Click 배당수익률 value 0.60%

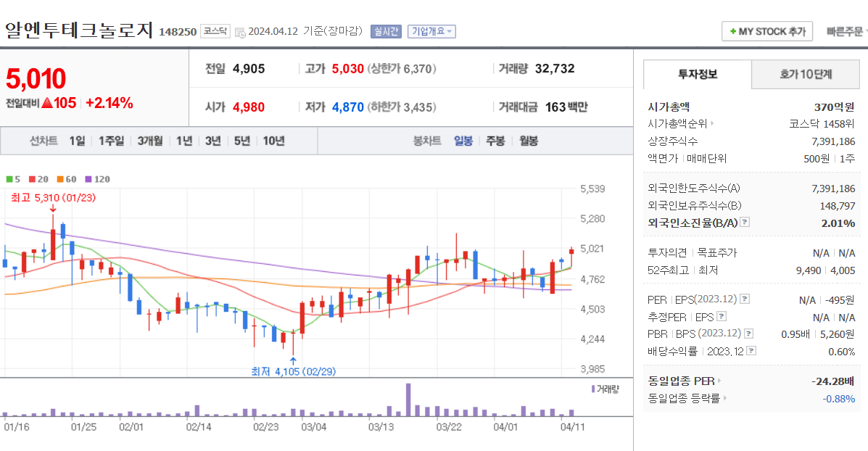(841, 352)
